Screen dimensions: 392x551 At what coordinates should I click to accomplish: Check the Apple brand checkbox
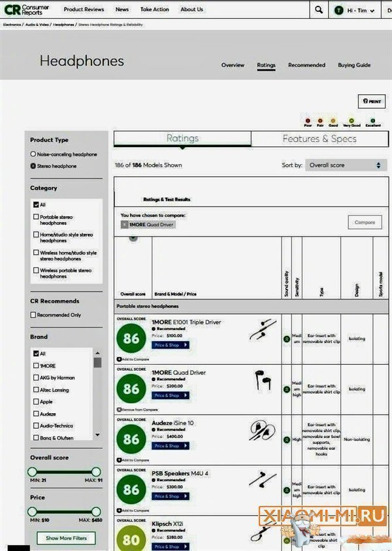tap(36, 401)
